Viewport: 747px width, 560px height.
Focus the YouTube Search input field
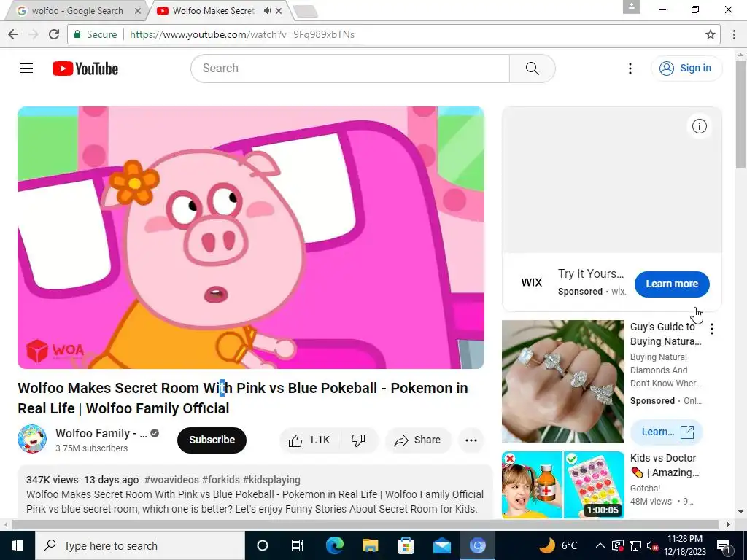pyautogui.click(x=350, y=69)
